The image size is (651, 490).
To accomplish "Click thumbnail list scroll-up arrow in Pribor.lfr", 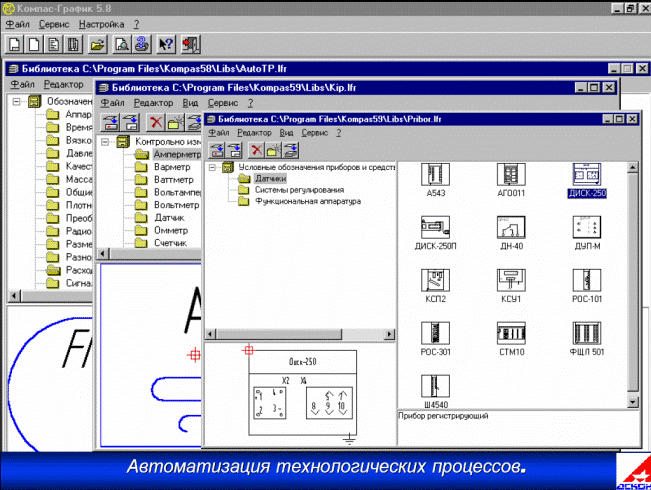I will click(632, 168).
